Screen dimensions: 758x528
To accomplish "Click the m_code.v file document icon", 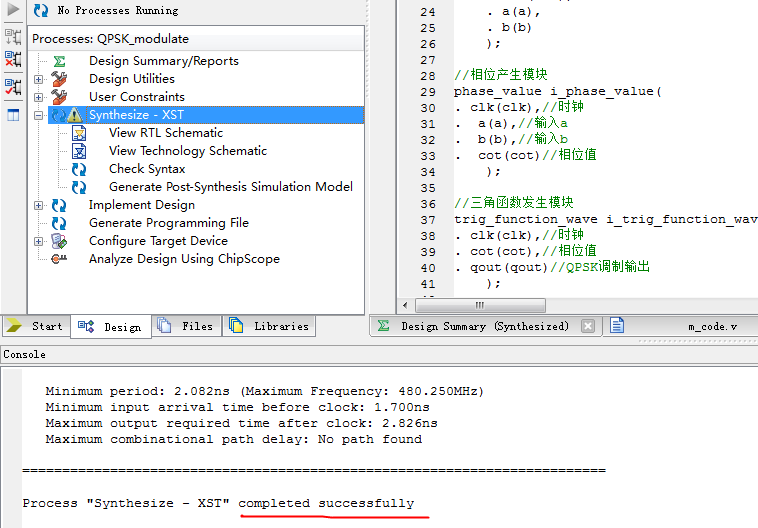I will tap(617, 325).
